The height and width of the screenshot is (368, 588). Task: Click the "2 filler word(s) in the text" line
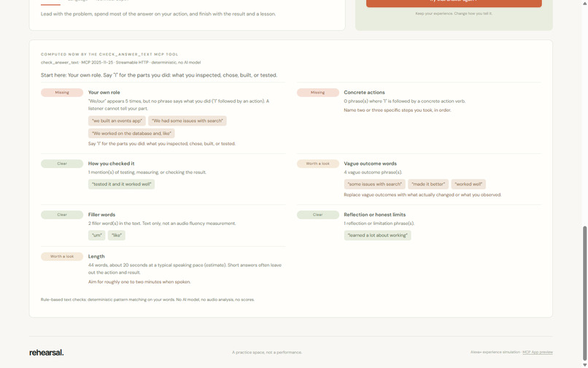tap(162, 223)
